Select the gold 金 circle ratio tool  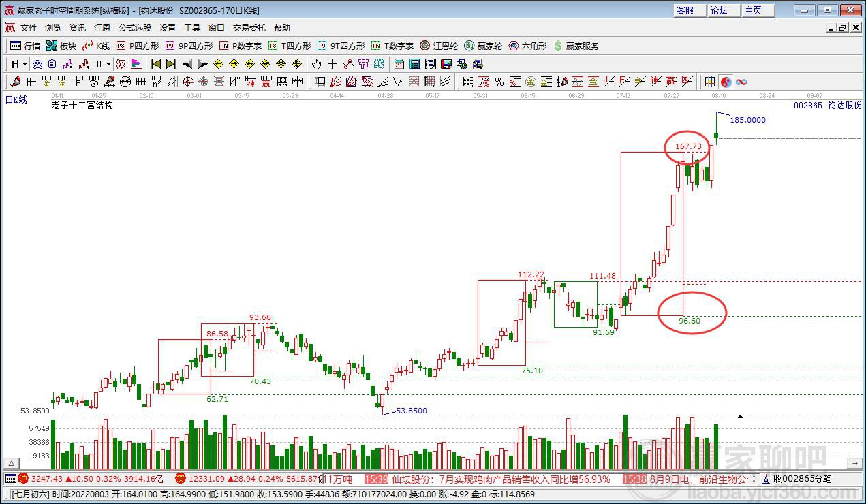[x=531, y=82]
